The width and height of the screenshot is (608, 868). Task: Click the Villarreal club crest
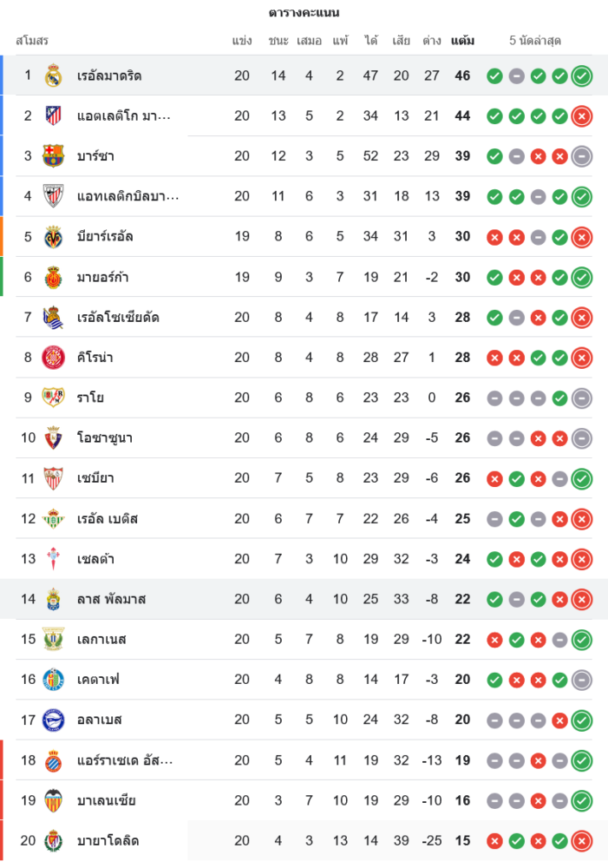pos(54,236)
